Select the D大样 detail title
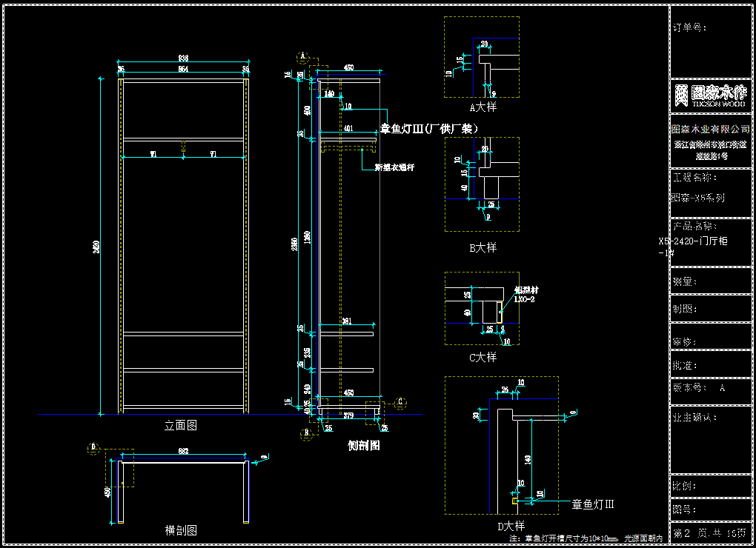Viewport: 756px width, 548px height. [x=510, y=526]
